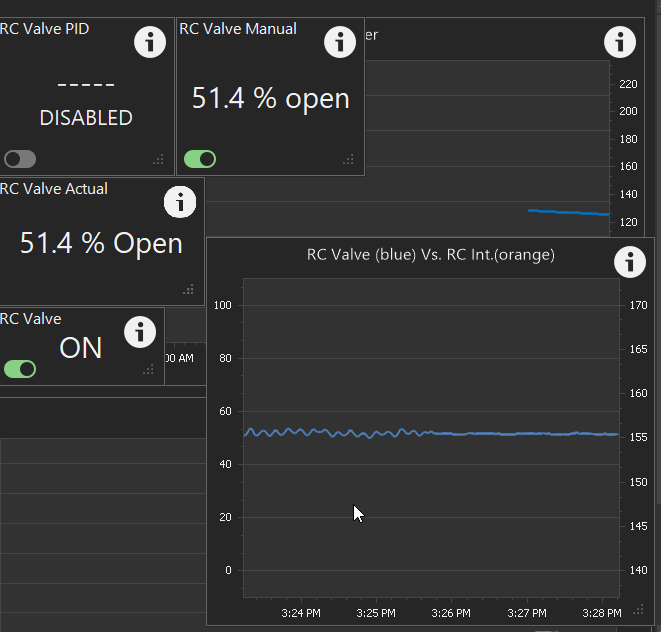
Task: Click the ON status text
Action: (81, 348)
